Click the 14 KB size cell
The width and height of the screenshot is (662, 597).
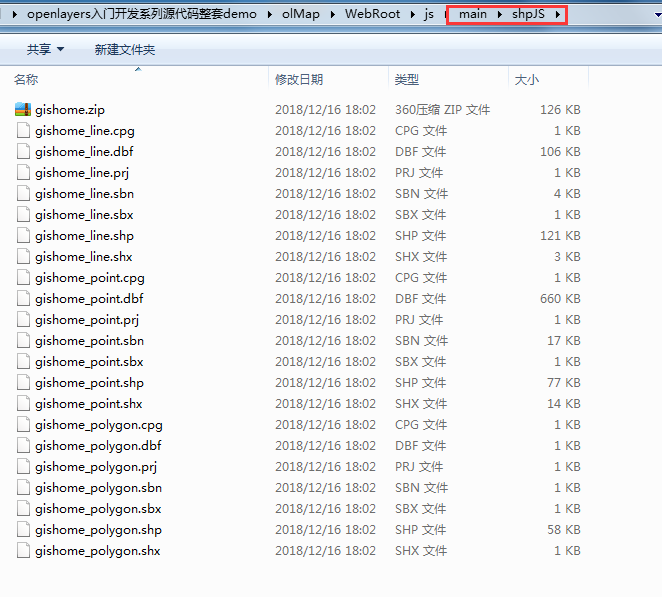564,404
